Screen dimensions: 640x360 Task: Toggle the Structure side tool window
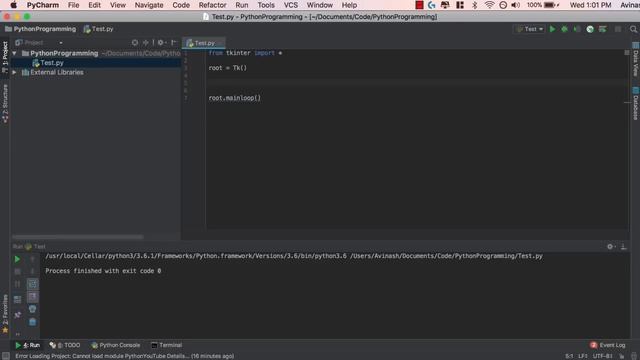click(x=5, y=104)
